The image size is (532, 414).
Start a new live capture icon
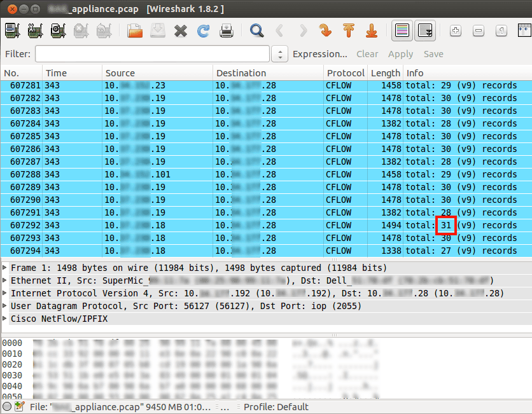pyautogui.click(x=58, y=31)
